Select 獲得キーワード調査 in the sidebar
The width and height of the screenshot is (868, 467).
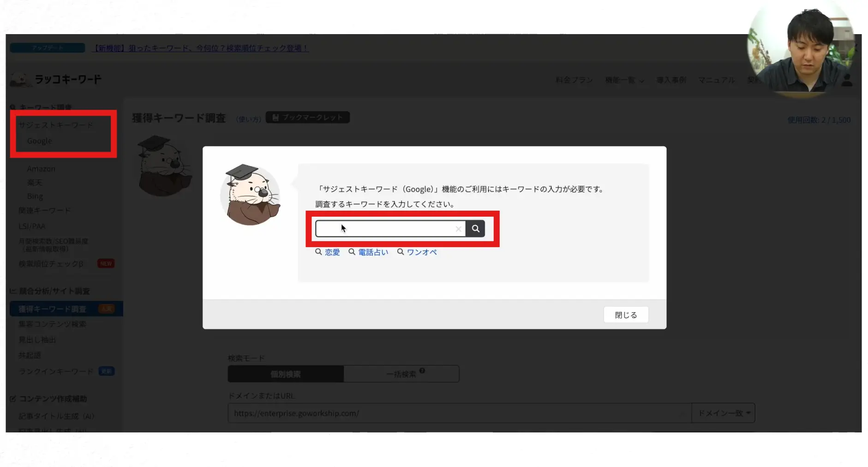point(52,309)
